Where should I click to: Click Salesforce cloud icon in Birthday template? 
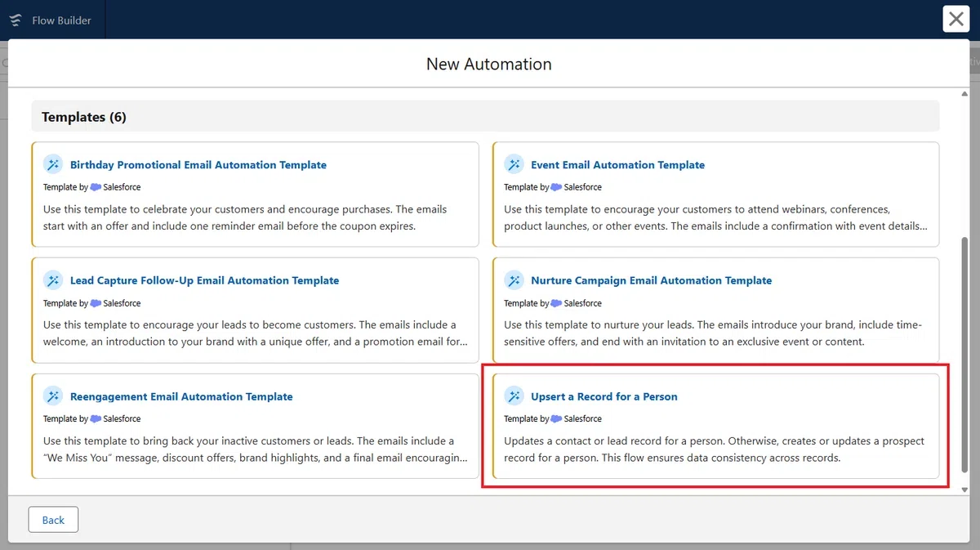point(96,187)
